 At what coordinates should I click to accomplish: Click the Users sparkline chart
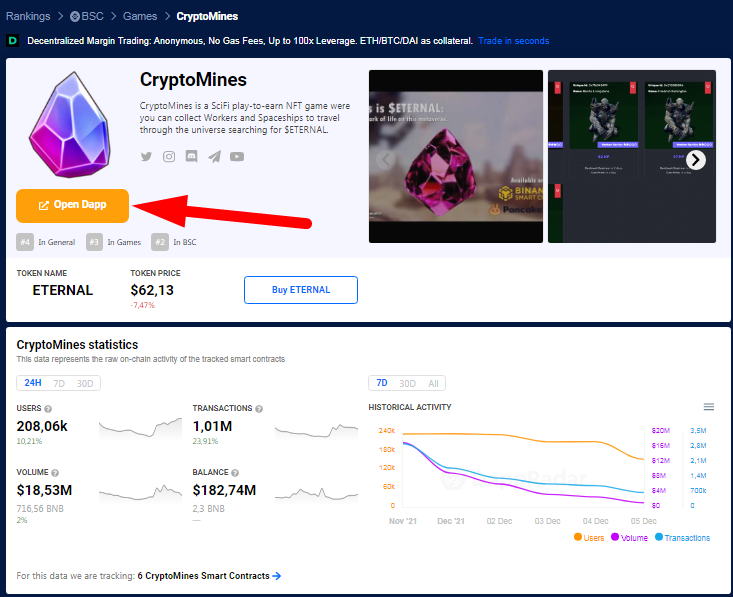point(140,428)
